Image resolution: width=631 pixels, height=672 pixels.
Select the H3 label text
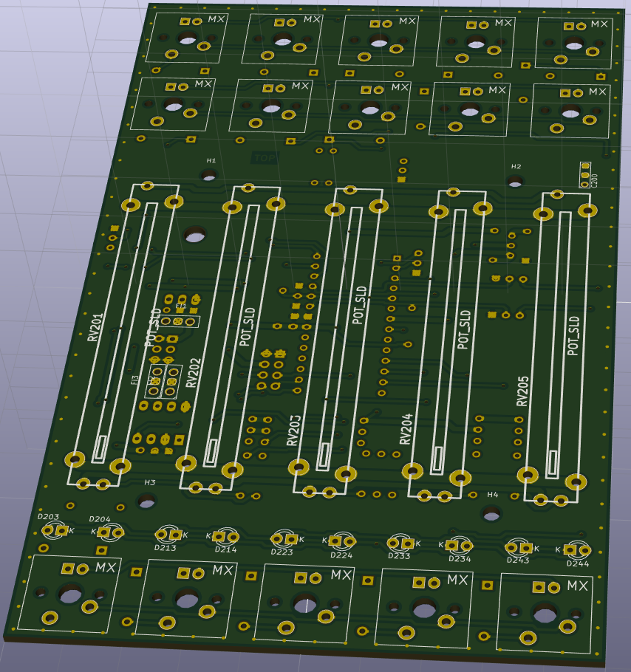pos(149,482)
